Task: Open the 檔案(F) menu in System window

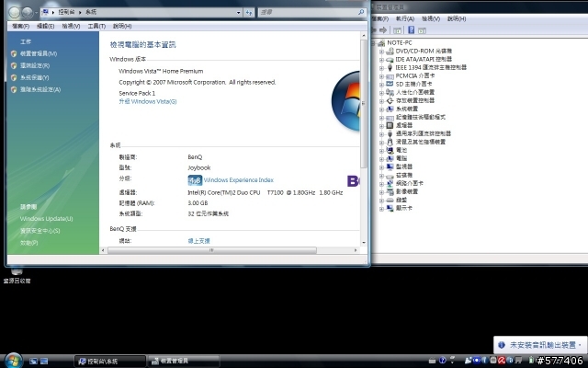Action: [x=20, y=26]
